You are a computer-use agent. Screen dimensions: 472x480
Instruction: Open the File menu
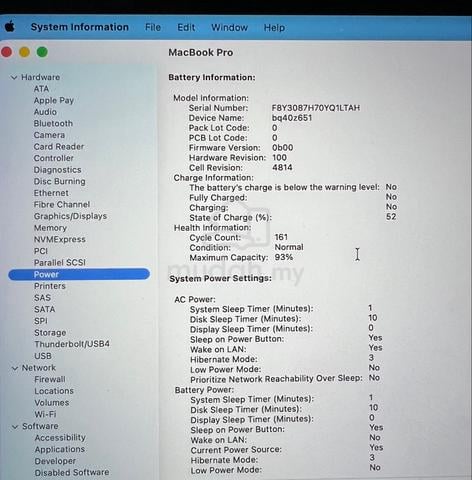(x=153, y=27)
